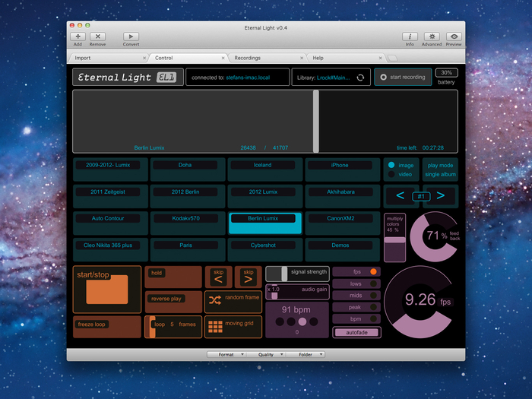This screenshot has width=532, height=399.
Task: Click the moving grid icon
Action: [215, 326]
